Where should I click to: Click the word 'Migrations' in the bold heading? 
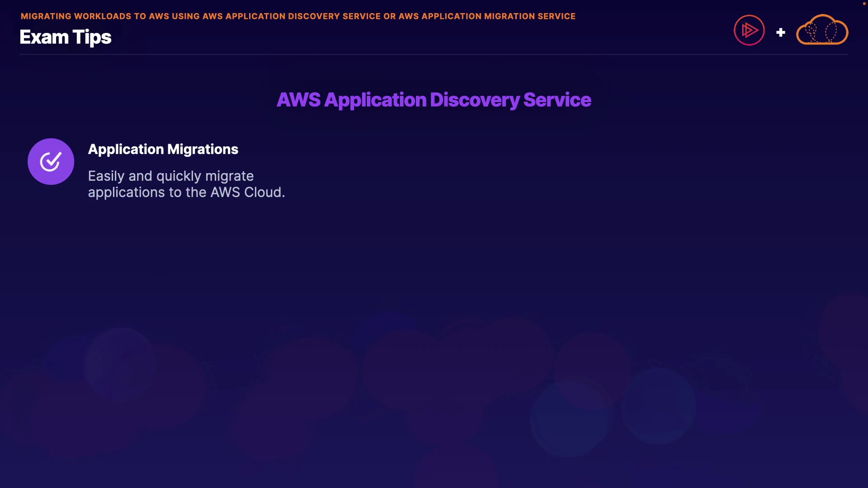coord(203,149)
